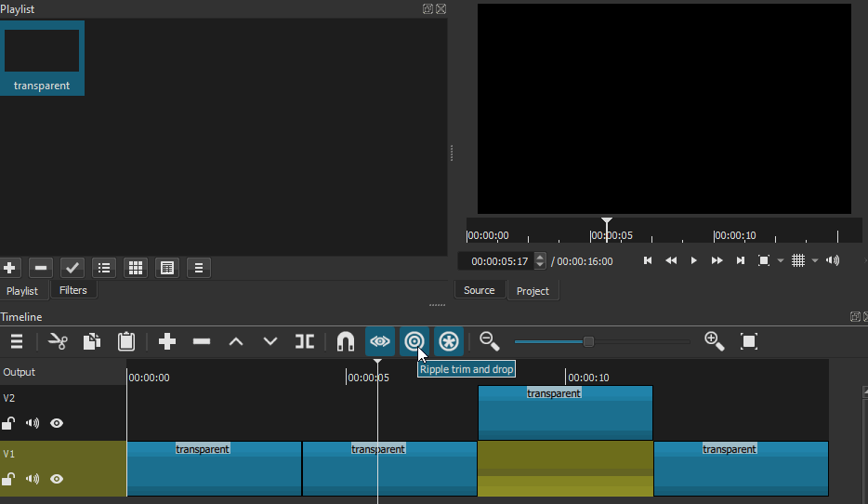This screenshot has width=868, height=504.
Task: Undock the Playlist panel
Action: [427, 9]
